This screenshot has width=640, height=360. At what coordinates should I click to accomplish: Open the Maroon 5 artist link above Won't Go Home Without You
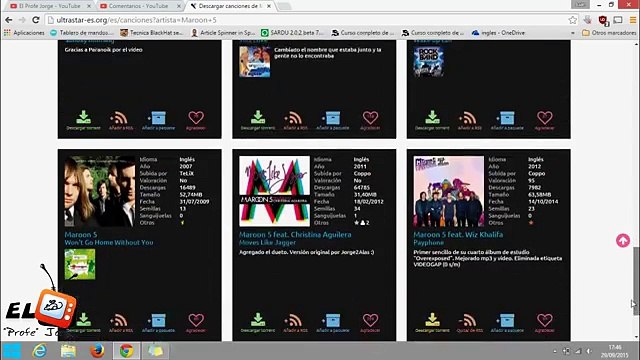pos(81,235)
